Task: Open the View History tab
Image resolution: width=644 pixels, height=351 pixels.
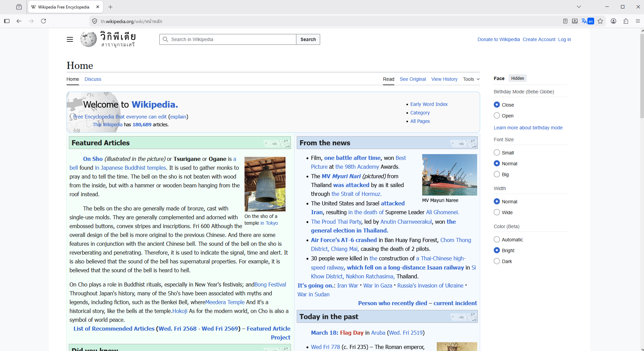Action: point(444,79)
